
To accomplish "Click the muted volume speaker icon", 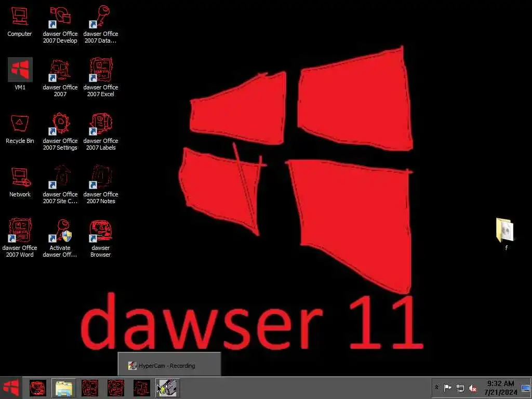I will click(x=473, y=388).
